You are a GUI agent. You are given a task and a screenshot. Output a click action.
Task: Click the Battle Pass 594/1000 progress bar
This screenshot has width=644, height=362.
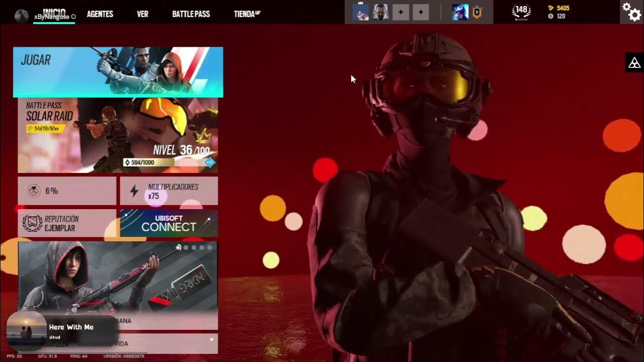tap(164, 162)
